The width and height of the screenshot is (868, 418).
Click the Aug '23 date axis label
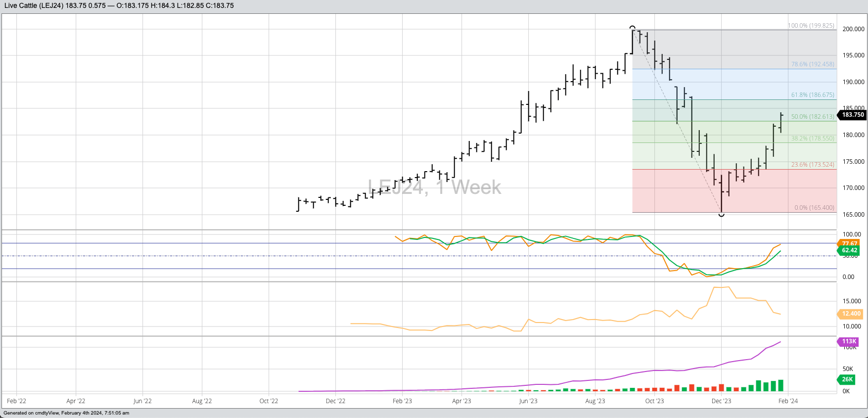(x=595, y=401)
